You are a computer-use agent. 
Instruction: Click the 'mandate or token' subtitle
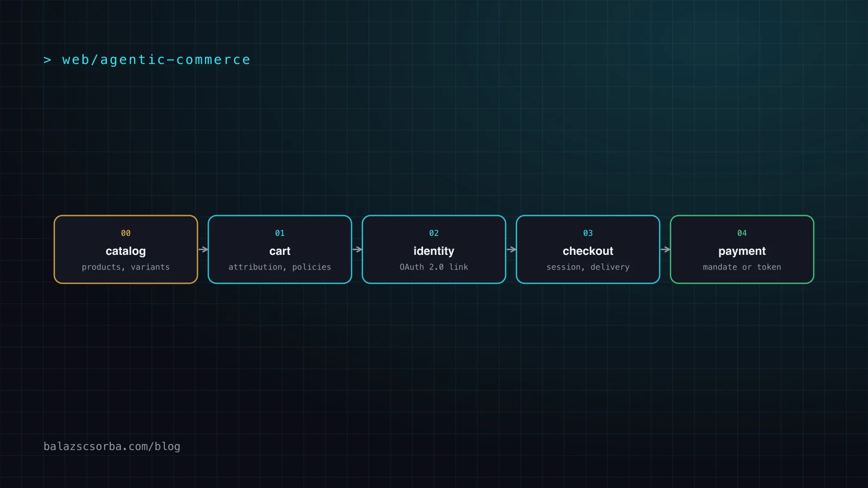tap(742, 267)
